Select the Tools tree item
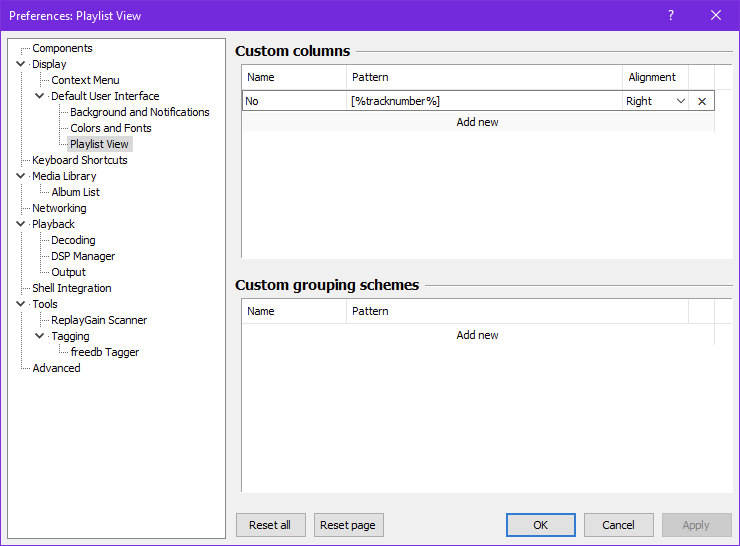This screenshot has height=546, width=740. pos(45,304)
